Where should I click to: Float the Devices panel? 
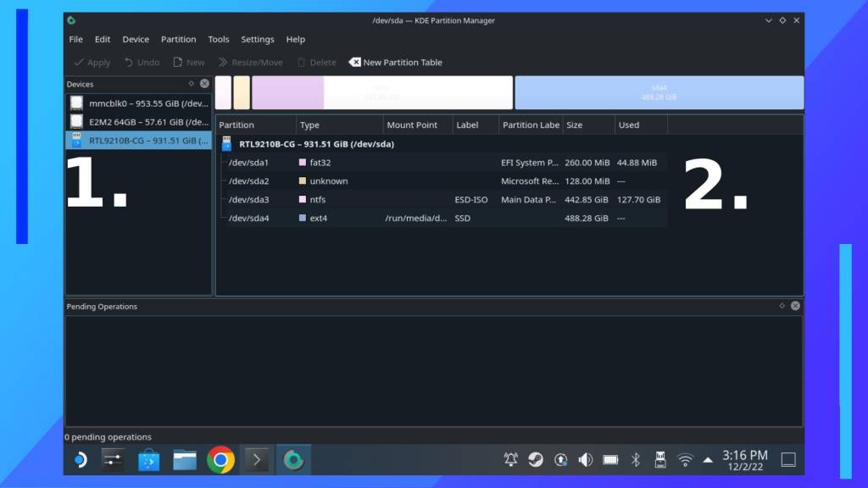pos(191,84)
